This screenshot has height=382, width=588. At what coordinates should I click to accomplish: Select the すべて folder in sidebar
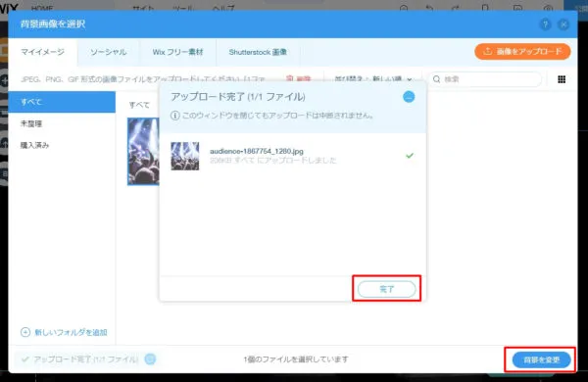[62, 102]
